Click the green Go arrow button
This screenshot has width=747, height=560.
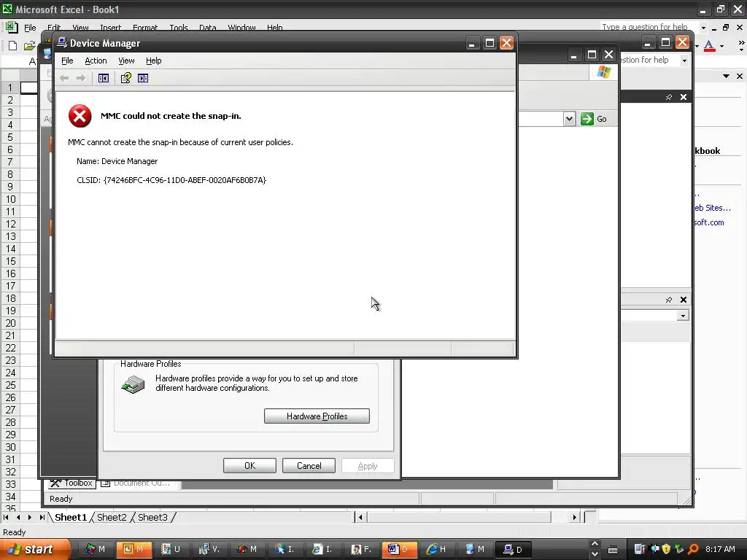587,119
